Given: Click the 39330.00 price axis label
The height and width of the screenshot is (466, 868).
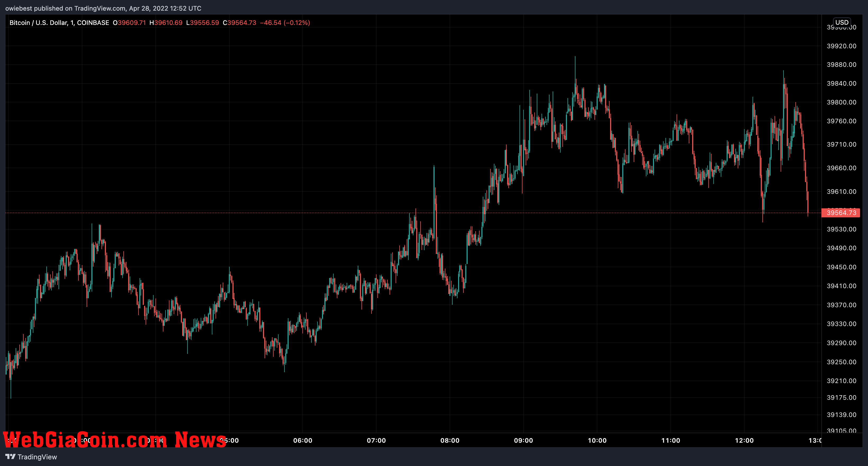Looking at the screenshot, I should pyautogui.click(x=841, y=324).
